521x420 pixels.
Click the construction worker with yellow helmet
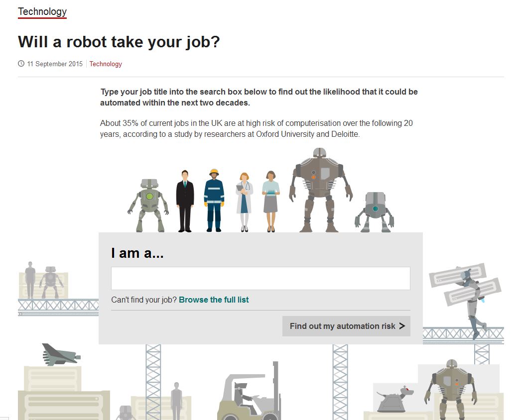pyautogui.click(x=214, y=200)
